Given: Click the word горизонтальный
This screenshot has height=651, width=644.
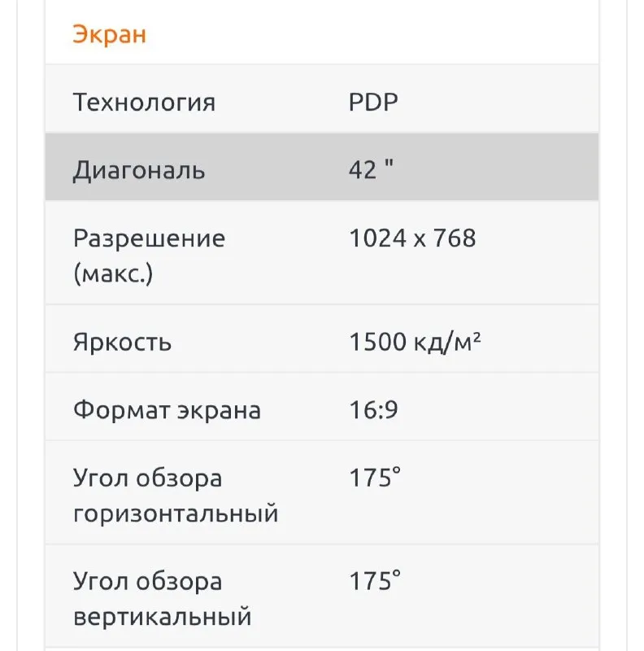Looking at the screenshot, I should click(x=176, y=513).
